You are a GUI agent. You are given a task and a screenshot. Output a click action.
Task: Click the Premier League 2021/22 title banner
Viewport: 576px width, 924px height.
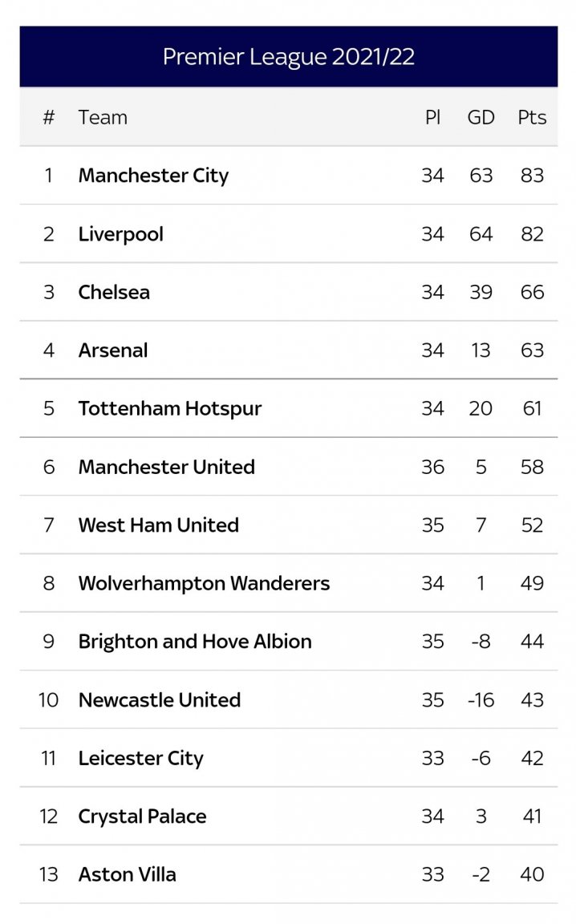[x=288, y=57]
